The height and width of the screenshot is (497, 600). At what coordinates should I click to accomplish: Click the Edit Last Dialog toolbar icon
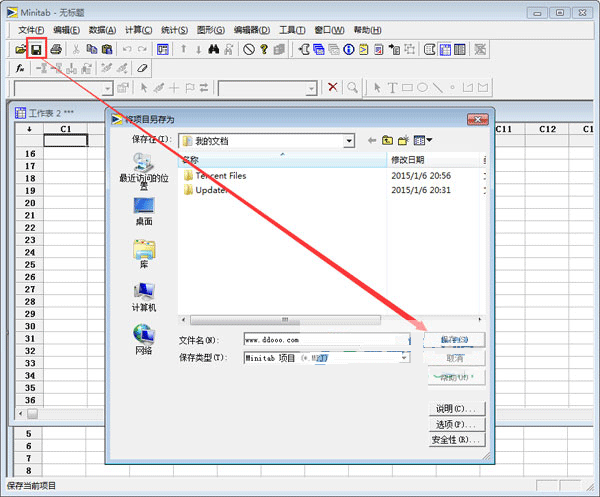163,49
